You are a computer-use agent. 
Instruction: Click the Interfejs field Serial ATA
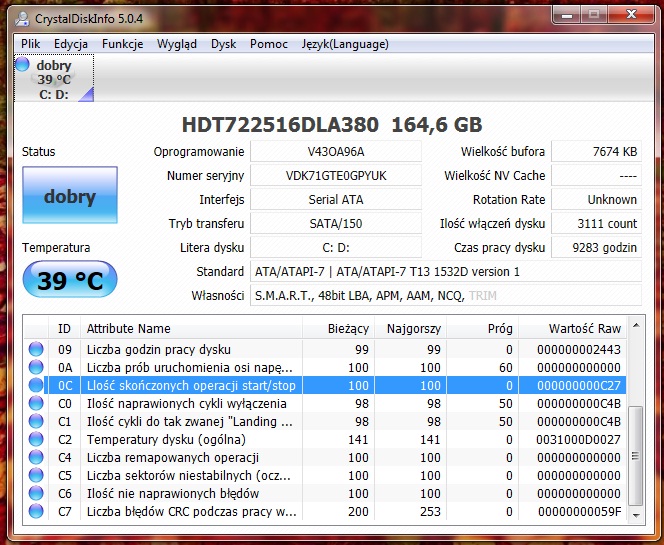pyautogui.click(x=336, y=199)
